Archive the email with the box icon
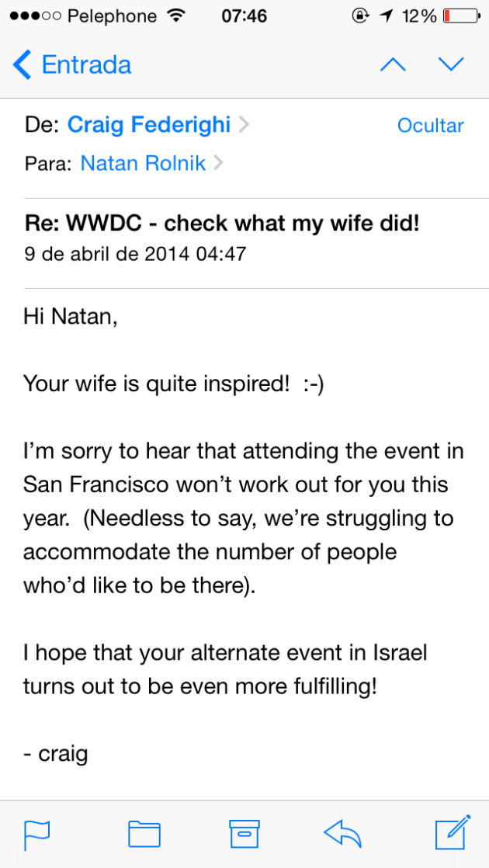The width and height of the screenshot is (489, 868). click(244, 834)
